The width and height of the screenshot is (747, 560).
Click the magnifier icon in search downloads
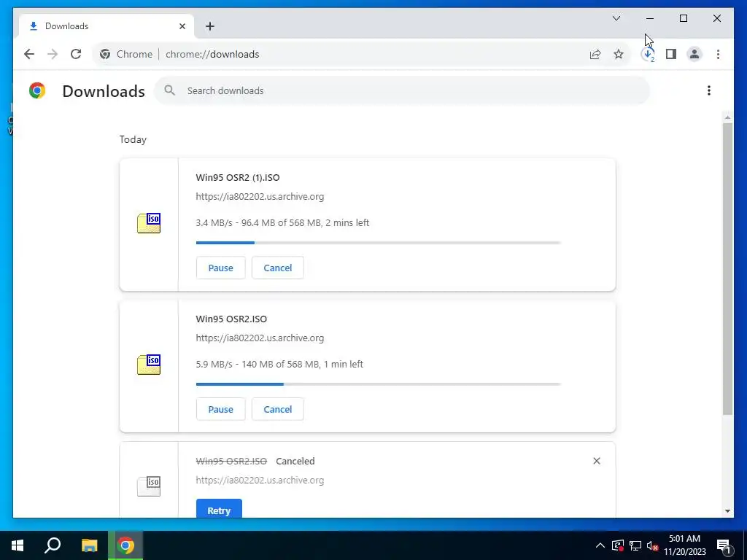[169, 90]
